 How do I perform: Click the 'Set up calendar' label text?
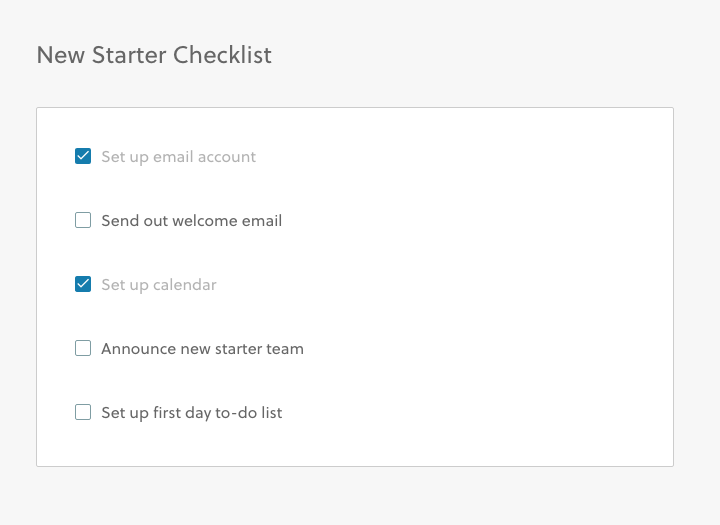pos(158,285)
